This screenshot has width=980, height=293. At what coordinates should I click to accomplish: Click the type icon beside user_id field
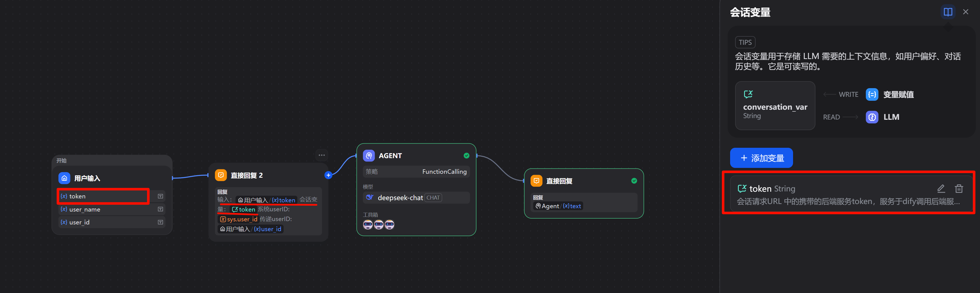(x=161, y=222)
